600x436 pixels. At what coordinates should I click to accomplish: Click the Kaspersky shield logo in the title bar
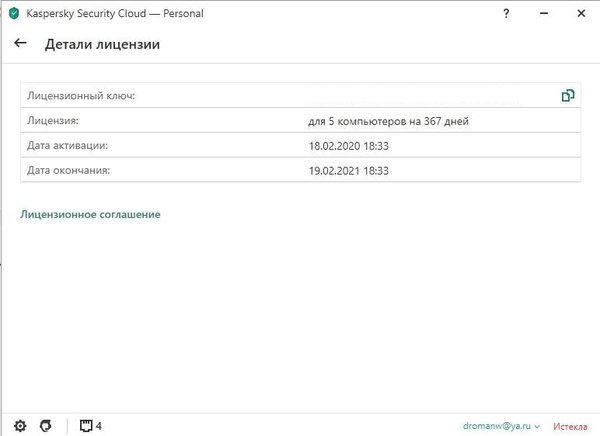click(14, 13)
